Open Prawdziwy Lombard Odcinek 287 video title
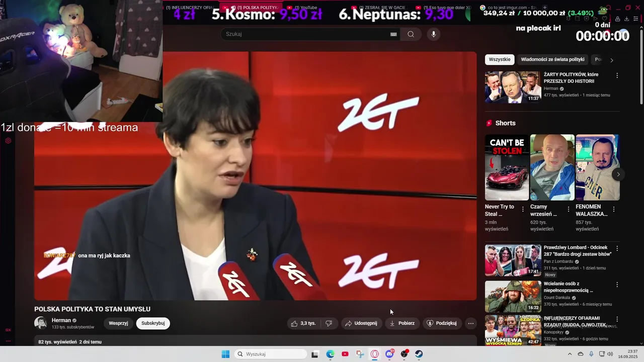This screenshot has width=644, height=362. (578, 251)
